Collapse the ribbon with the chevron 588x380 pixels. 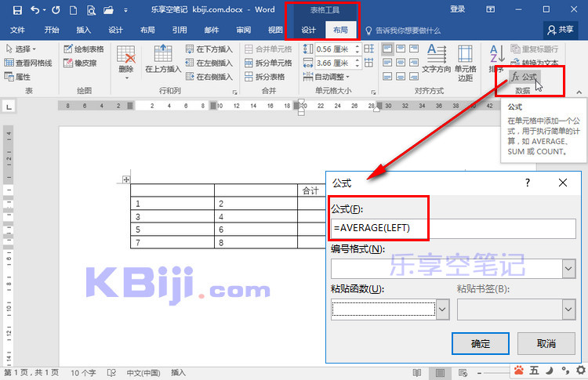(x=579, y=92)
